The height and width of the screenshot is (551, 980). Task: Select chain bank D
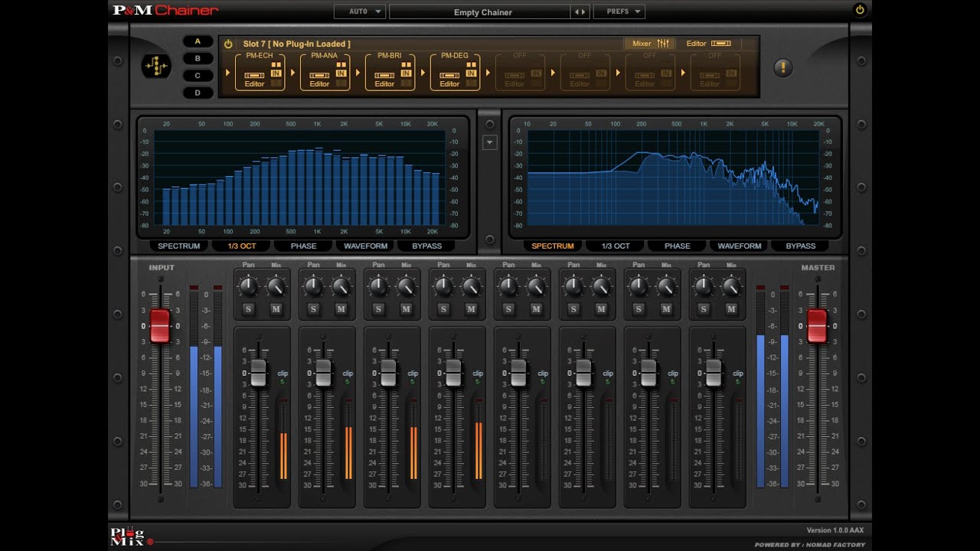tap(198, 93)
